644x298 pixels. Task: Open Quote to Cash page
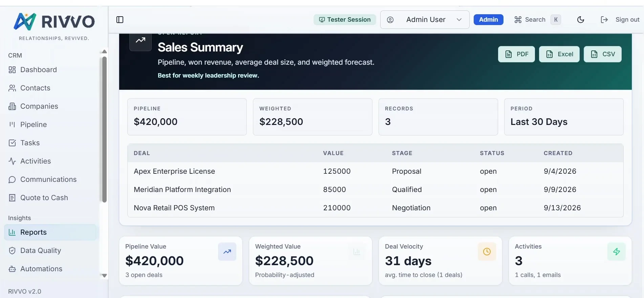coord(51,198)
